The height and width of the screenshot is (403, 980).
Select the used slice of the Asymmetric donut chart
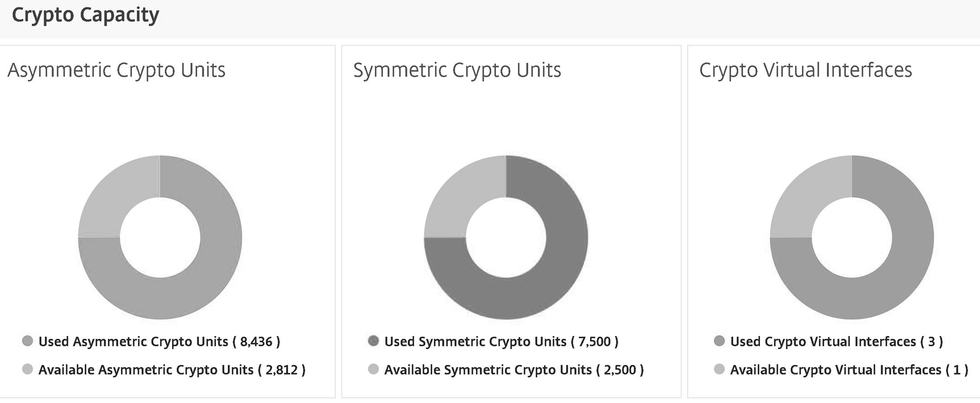199,276
